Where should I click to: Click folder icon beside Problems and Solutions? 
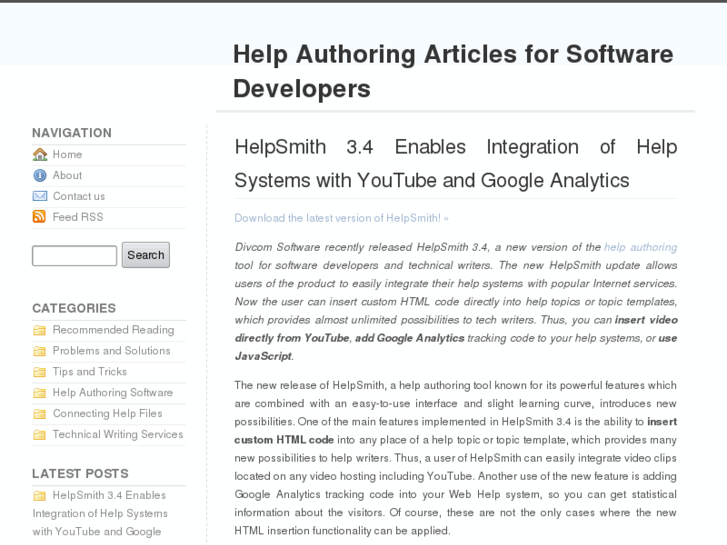[x=40, y=351]
